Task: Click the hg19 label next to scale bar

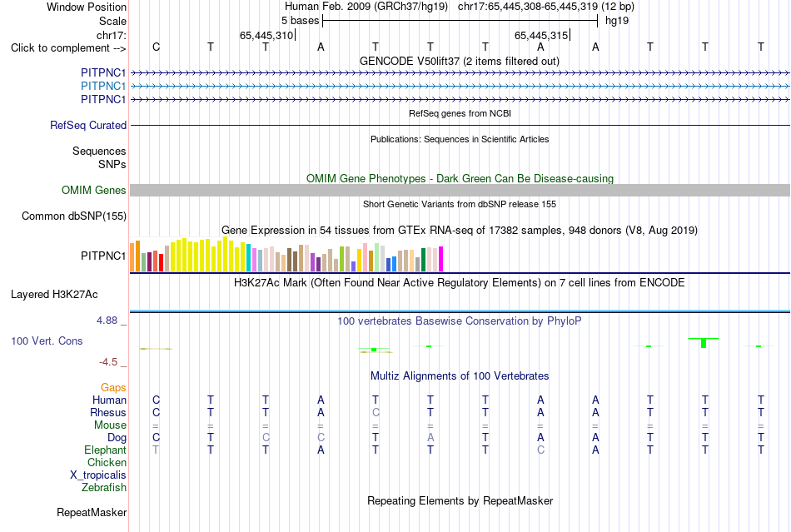Action: [x=617, y=21]
